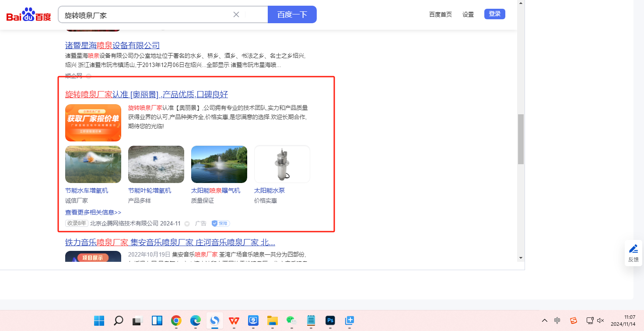Click the vertical scrollbar thumb
The height and width of the screenshot is (331, 644).
click(521, 139)
